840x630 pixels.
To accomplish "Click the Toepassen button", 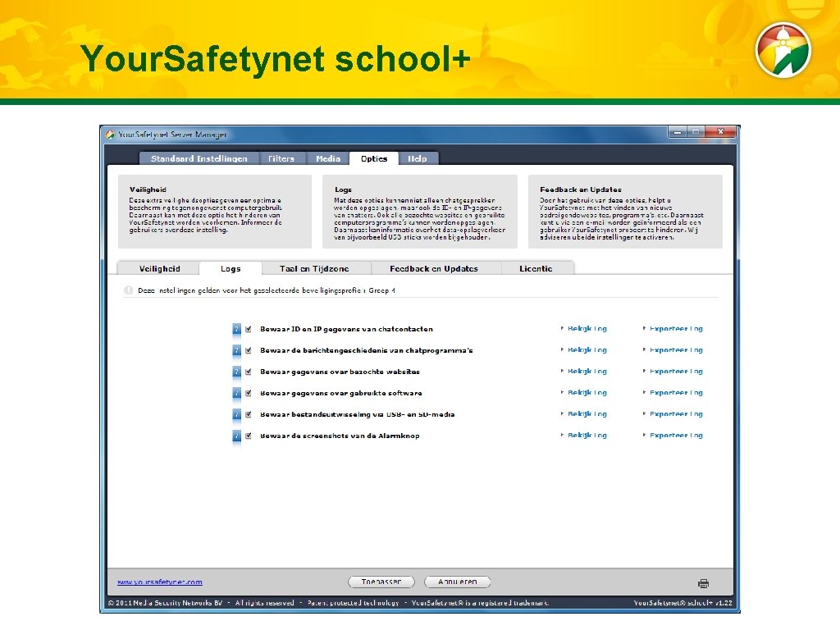I will (381, 582).
